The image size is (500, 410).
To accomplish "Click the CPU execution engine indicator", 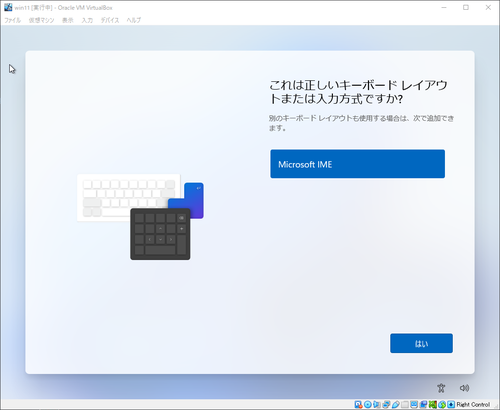I will pyautogui.click(x=433, y=405).
